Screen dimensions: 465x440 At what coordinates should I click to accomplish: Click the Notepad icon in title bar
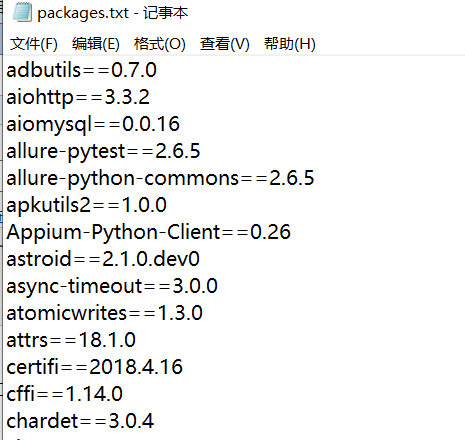22,12
